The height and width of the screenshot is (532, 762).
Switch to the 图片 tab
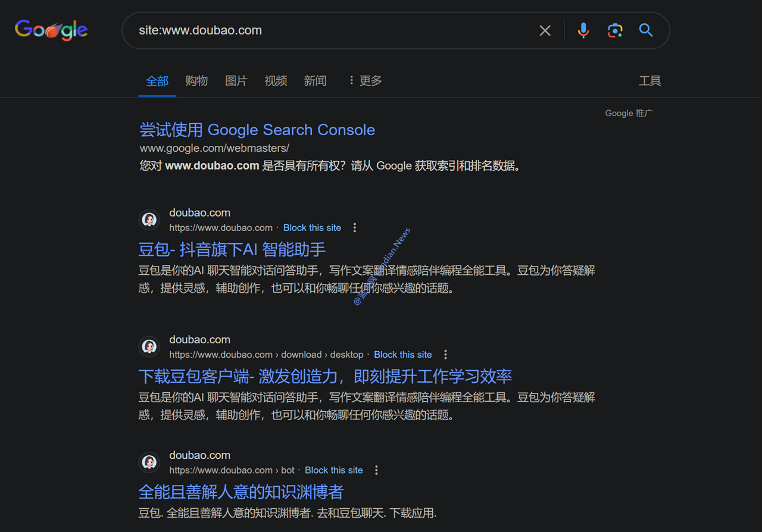coord(236,81)
